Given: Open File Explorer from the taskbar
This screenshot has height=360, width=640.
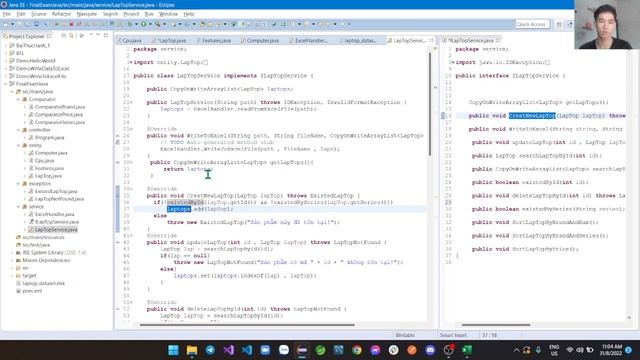Looking at the screenshot, I should (192, 350).
